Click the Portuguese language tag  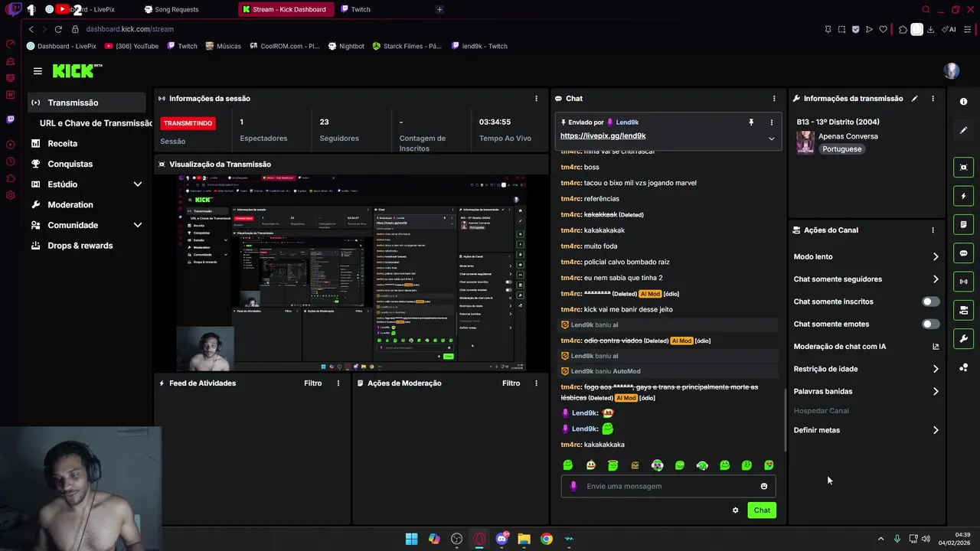pyautogui.click(x=842, y=149)
